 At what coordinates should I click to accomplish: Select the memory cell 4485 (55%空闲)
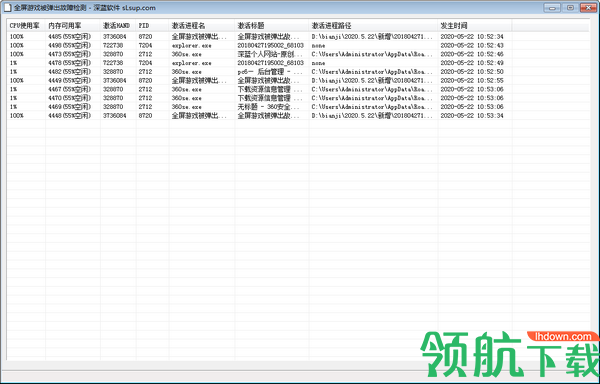[x=70, y=37]
